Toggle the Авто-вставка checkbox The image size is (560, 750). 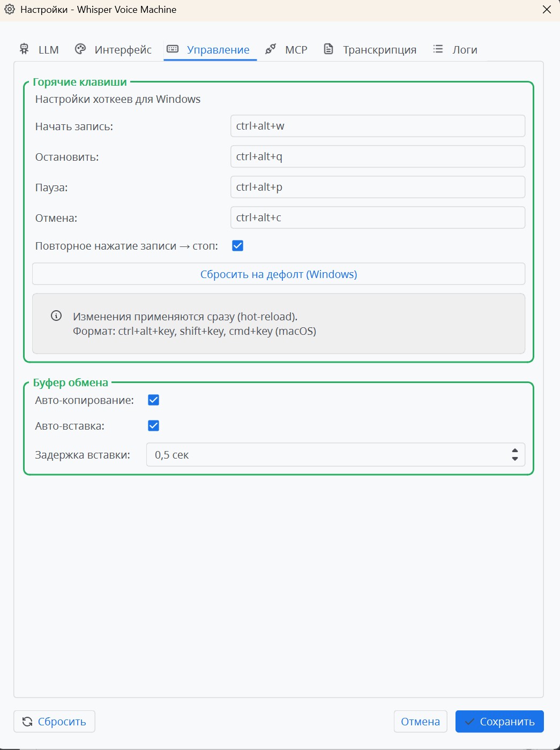pyautogui.click(x=154, y=426)
